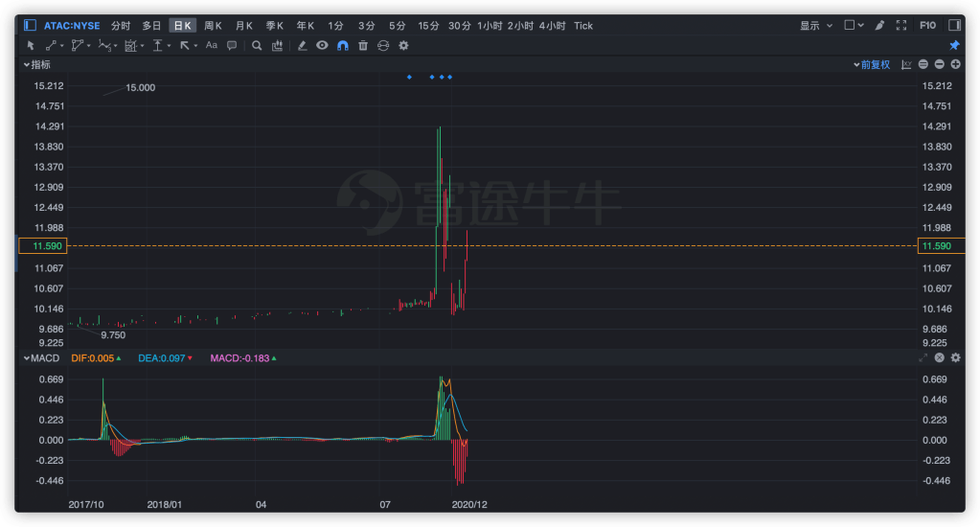Delete drawings with the trash icon

363,45
